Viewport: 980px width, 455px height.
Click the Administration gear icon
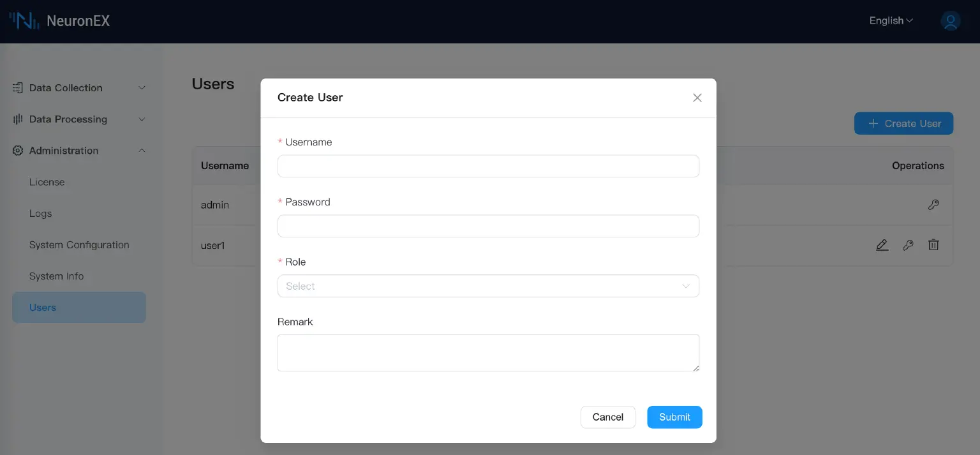point(17,151)
